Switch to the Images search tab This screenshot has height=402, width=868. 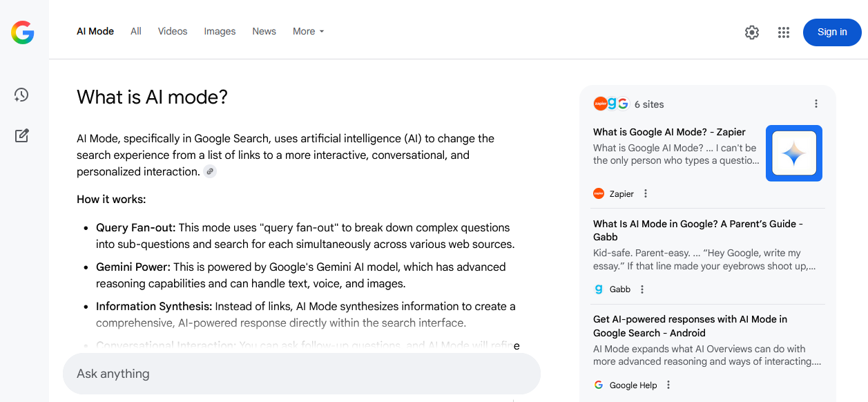[x=220, y=31]
